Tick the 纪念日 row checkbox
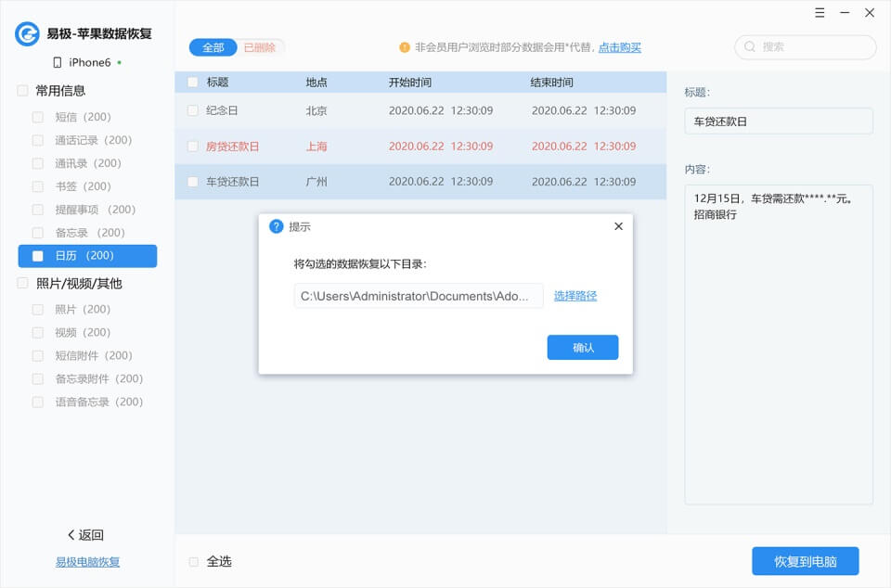The width and height of the screenshot is (891, 588). (x=193, y=110)
